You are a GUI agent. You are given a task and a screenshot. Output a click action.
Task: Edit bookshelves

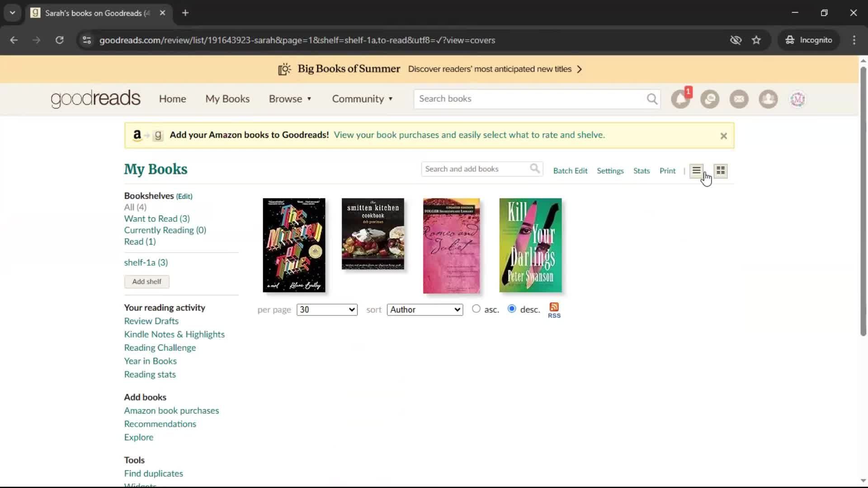tap(184, 196)
